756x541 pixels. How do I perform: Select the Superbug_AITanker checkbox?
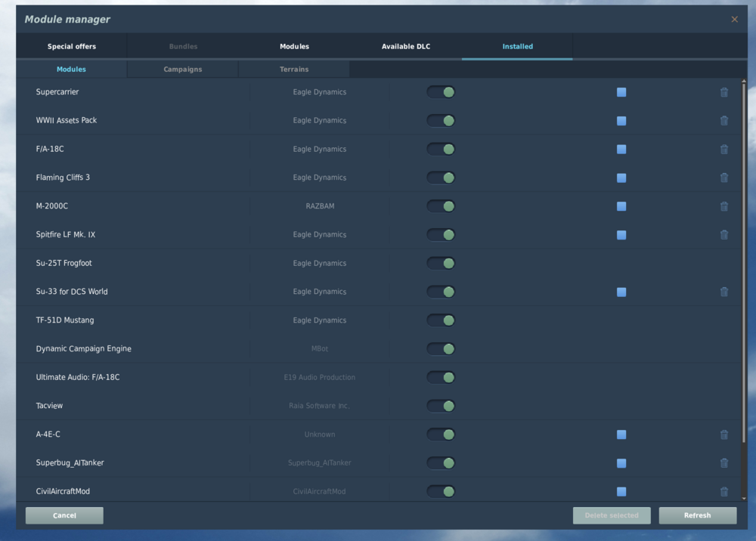tap(621, 463)
